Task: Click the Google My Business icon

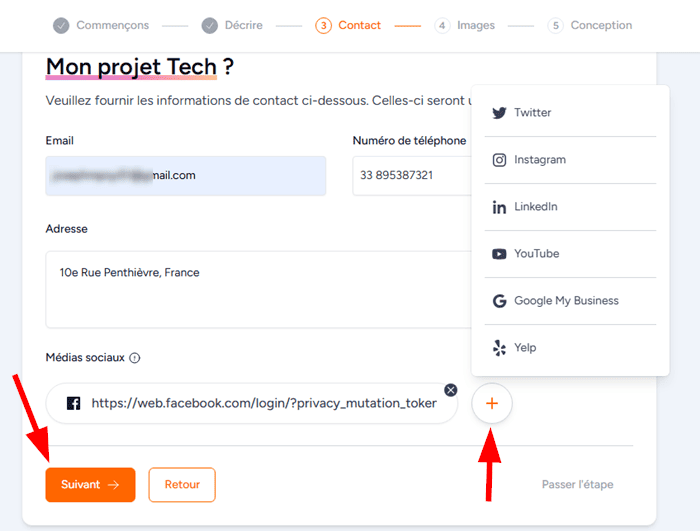Action: [x=499, y=301]
